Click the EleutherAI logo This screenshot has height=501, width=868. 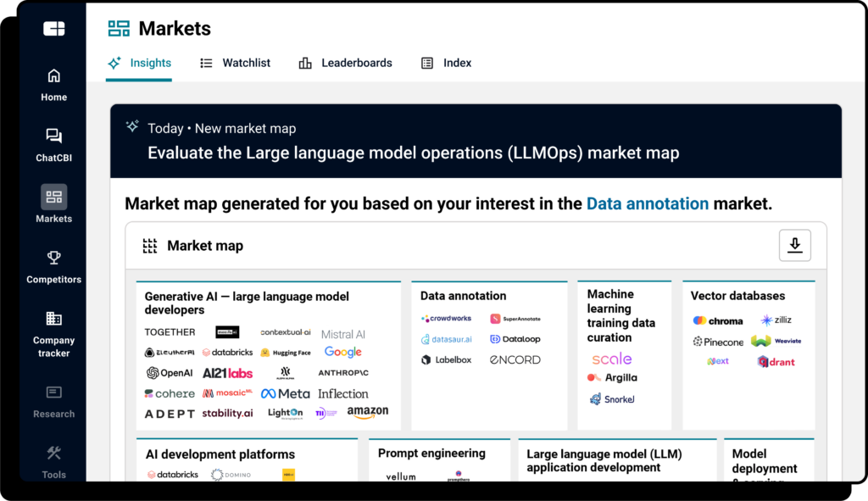pos(170,352)
